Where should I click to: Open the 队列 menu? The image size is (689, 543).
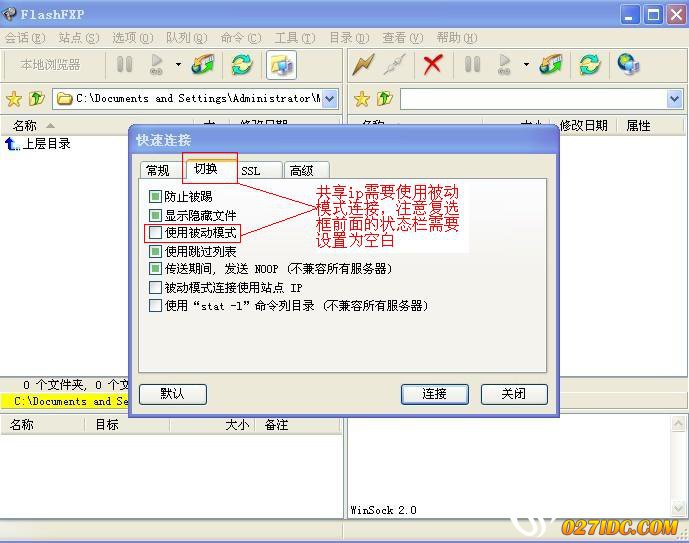click(x=186, y=38)
